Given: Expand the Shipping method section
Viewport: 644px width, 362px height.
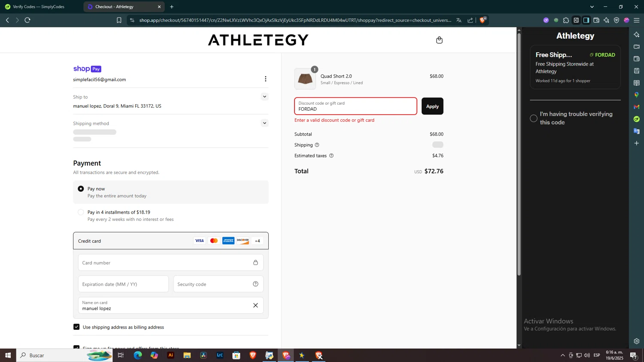Looking at the screenshot, I should [x=264, y=123].
